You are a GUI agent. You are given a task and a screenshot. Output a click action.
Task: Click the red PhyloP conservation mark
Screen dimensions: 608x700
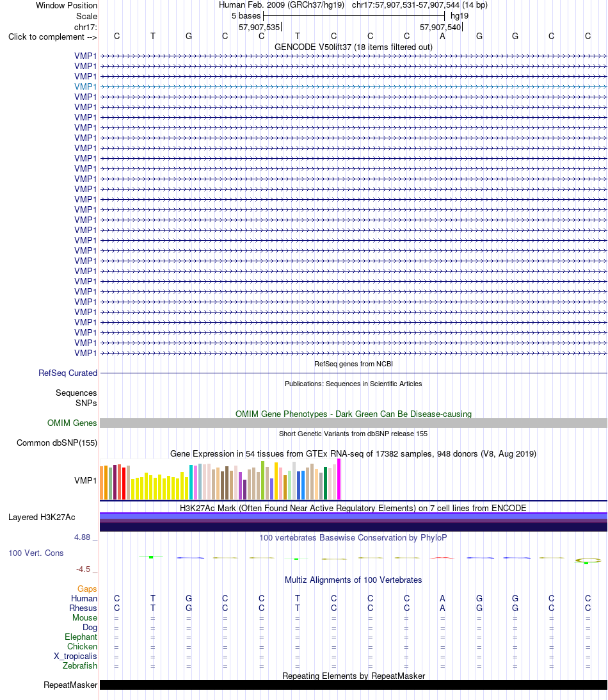click(442, 558)
